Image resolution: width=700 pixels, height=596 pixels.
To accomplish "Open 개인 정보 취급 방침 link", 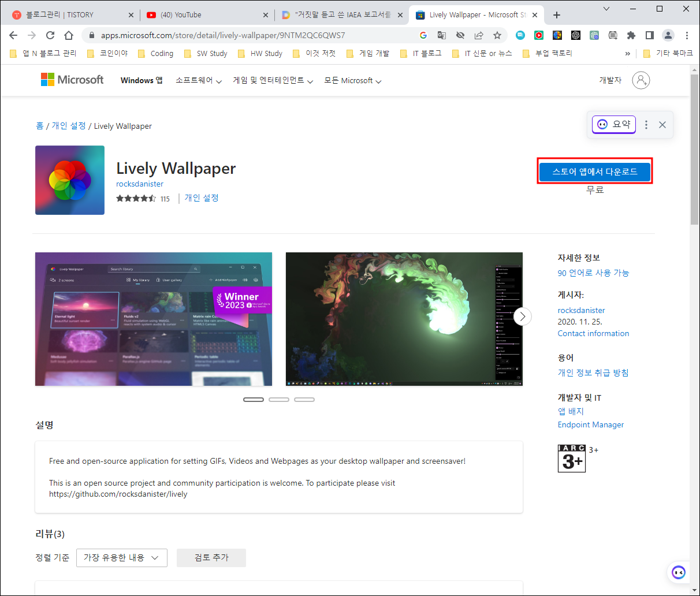I will click(593, 372).
